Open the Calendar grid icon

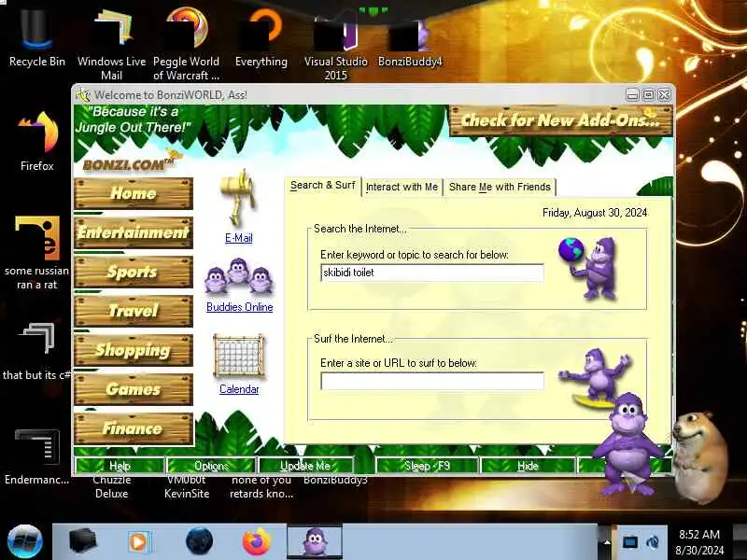[239, 356]
